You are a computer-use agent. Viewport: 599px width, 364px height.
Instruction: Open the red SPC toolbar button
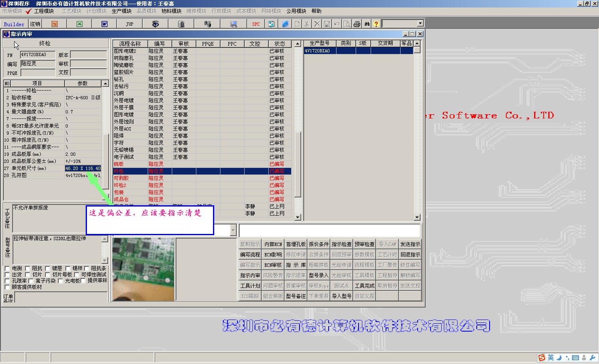tap(256, 24)
